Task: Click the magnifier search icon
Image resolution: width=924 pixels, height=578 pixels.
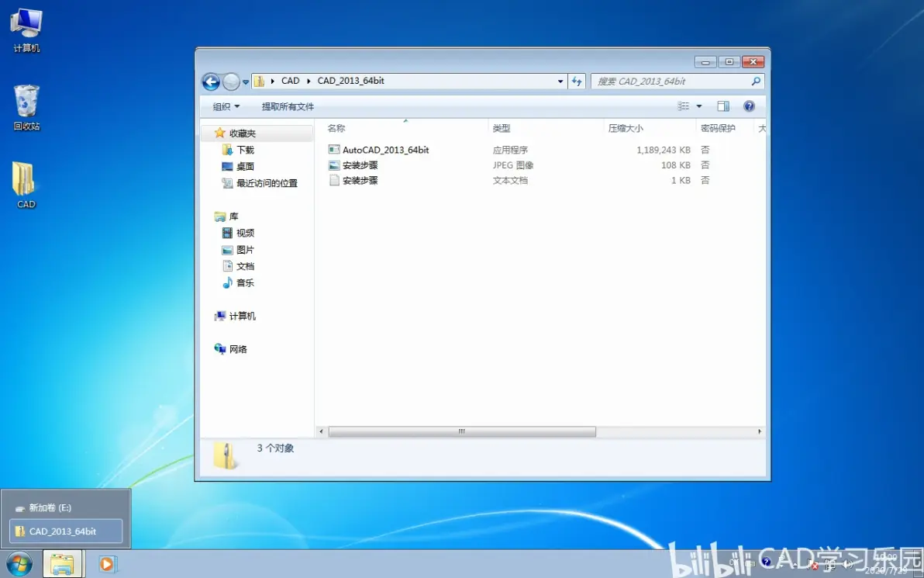Action: (756, 81)
